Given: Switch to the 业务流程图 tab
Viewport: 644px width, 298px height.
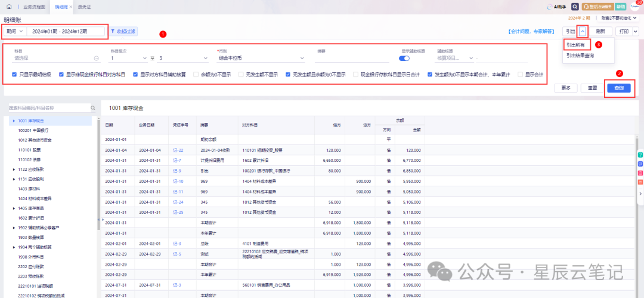Looking at the screenshot, I should tap(33, 7).
